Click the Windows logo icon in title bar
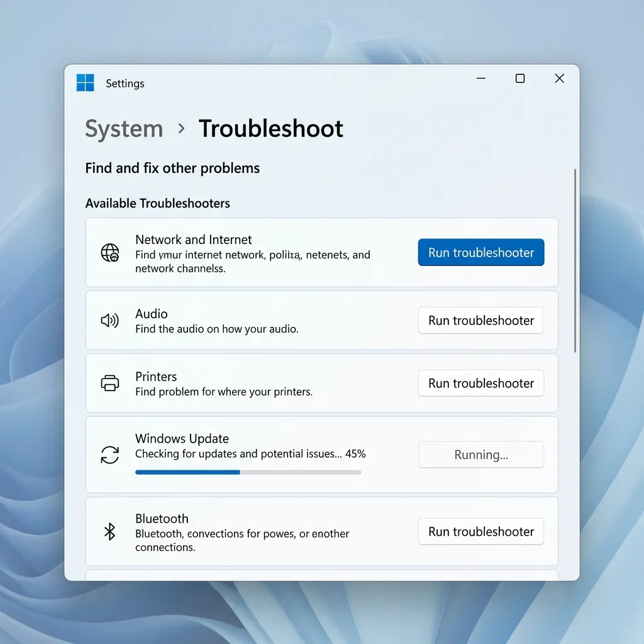This screenshot has height=644, width=644. 85,82
